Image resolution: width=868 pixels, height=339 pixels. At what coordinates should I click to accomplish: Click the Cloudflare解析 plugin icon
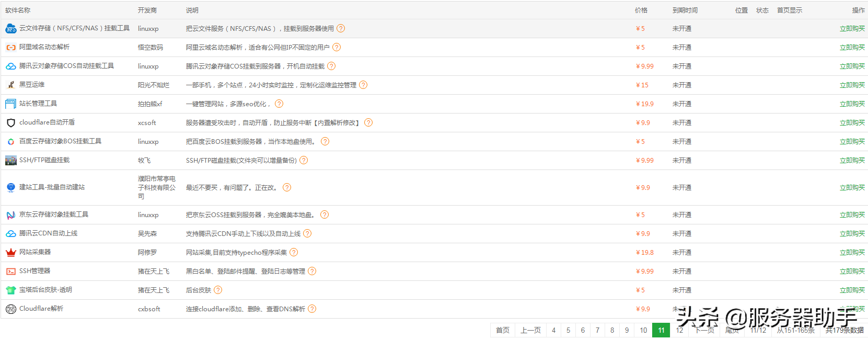click(x=11, y=309)
